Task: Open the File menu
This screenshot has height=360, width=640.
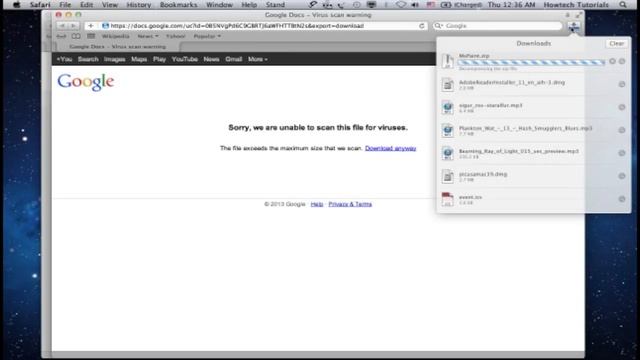Action: coord(65,5)
